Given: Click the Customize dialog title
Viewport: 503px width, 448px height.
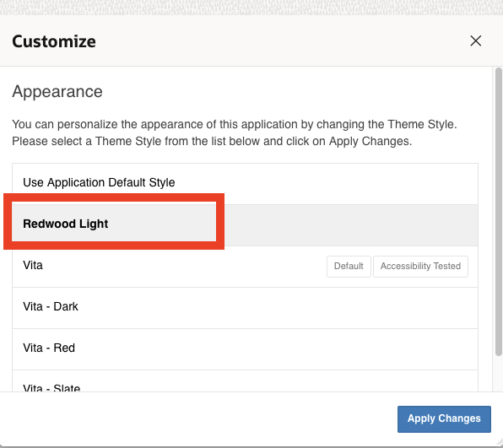Looking at the screenshot, I should (x=54, y=41).
